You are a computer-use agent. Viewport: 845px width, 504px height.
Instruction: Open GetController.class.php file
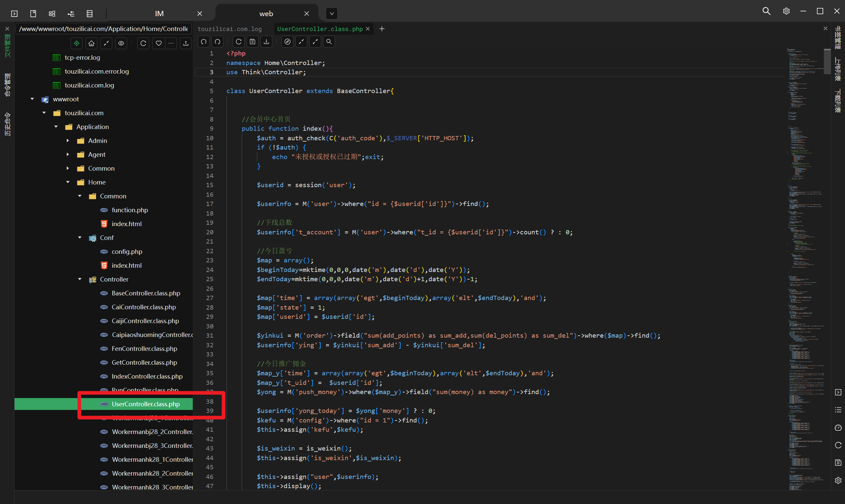[144, 362]
